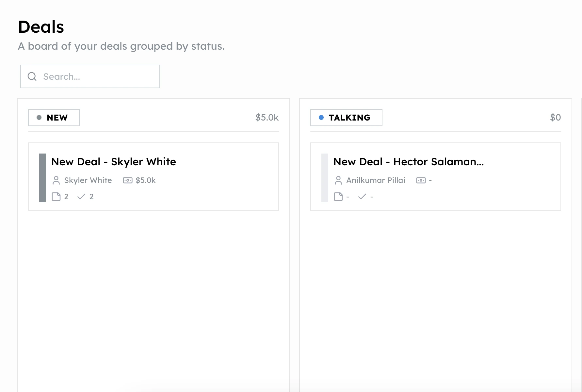Click the Skyler White contact name

pyautogui.click(x=88, y=180)
